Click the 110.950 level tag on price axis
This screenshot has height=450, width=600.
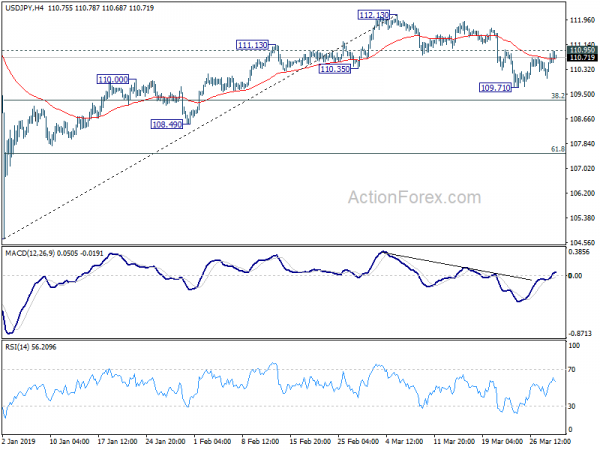click(582, 50)
